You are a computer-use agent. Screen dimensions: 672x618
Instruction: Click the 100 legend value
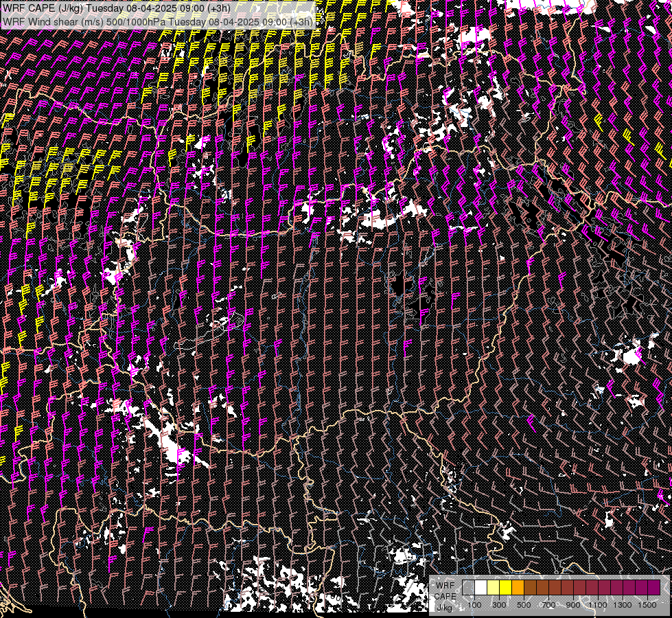(x=474, y=605)
